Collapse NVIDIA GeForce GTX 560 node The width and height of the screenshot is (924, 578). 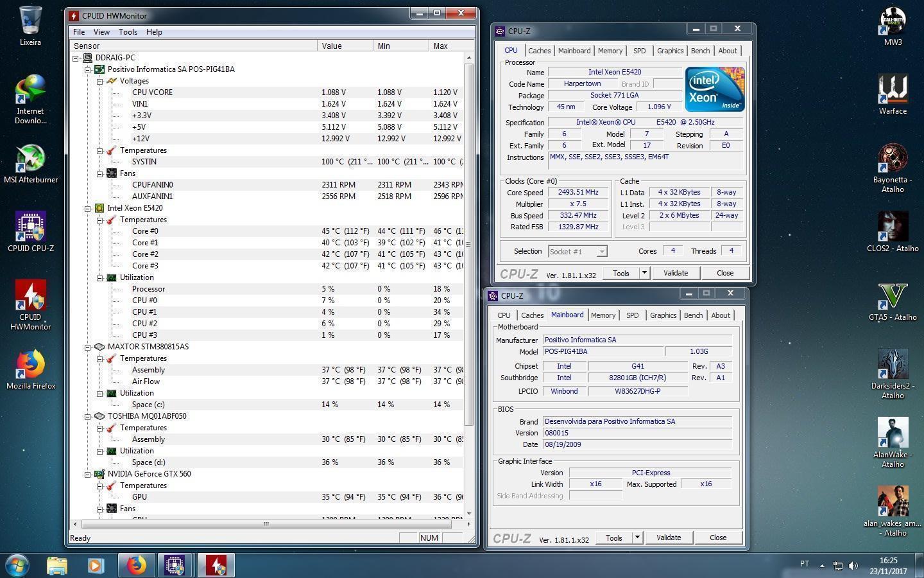[88, 474]
